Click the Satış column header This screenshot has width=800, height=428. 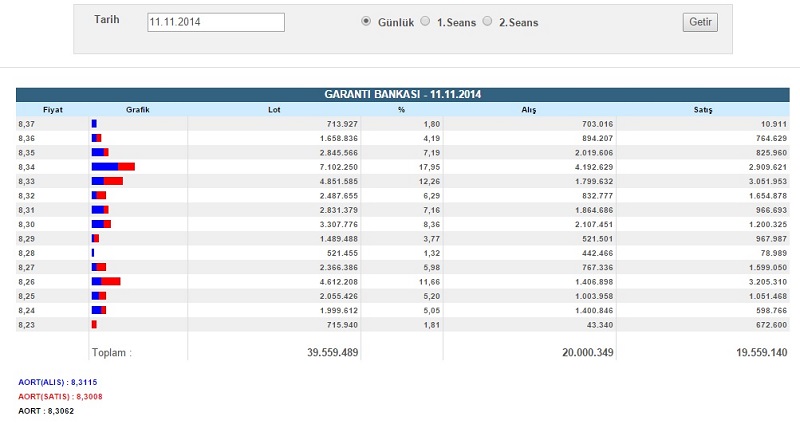pos(703,110)
